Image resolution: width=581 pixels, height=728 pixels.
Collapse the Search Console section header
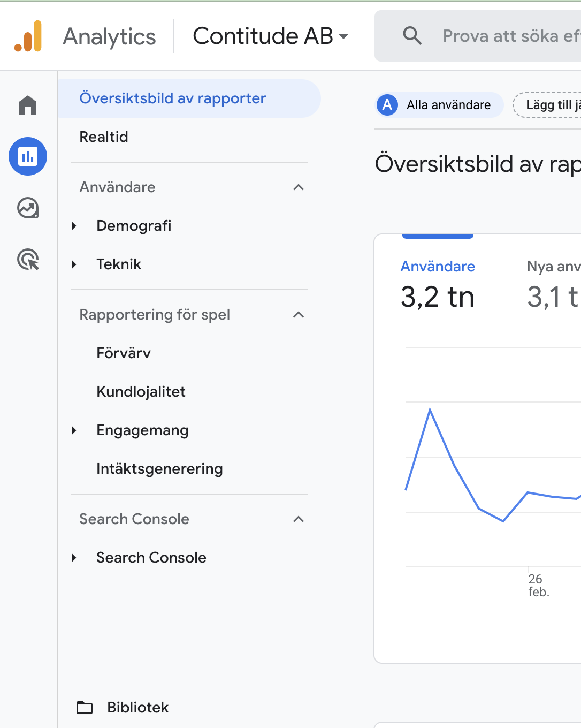point(299,519)
